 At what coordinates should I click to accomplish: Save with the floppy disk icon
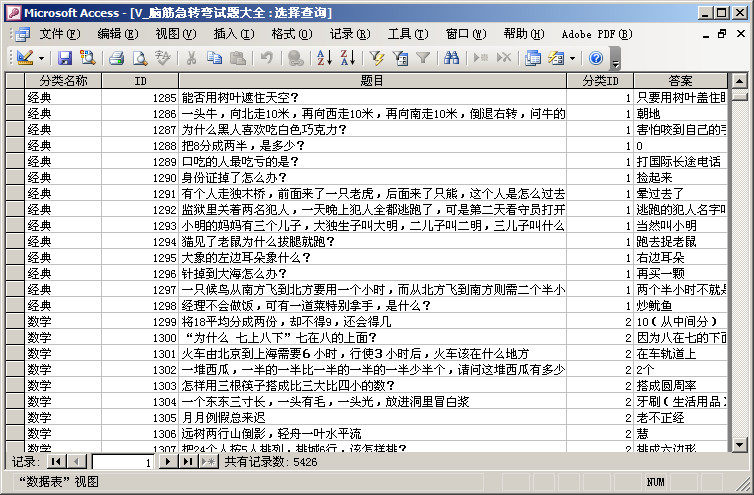tap(64, 58)
